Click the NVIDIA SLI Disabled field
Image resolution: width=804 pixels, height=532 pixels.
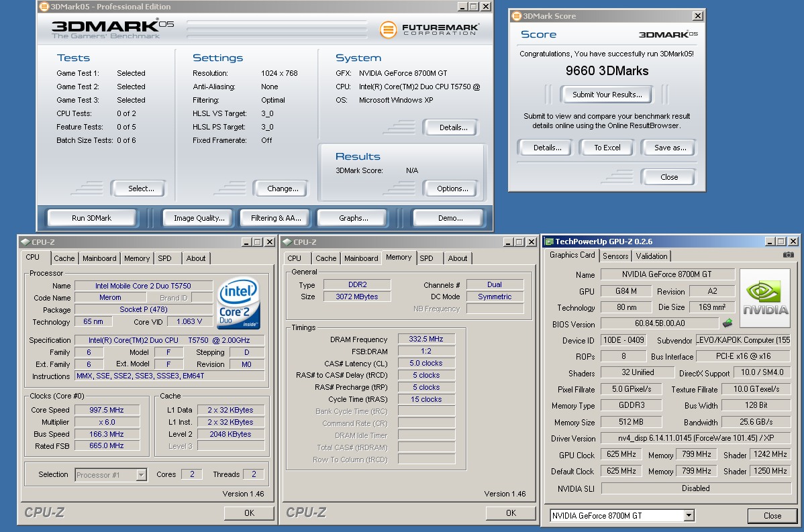pos(696,488)
